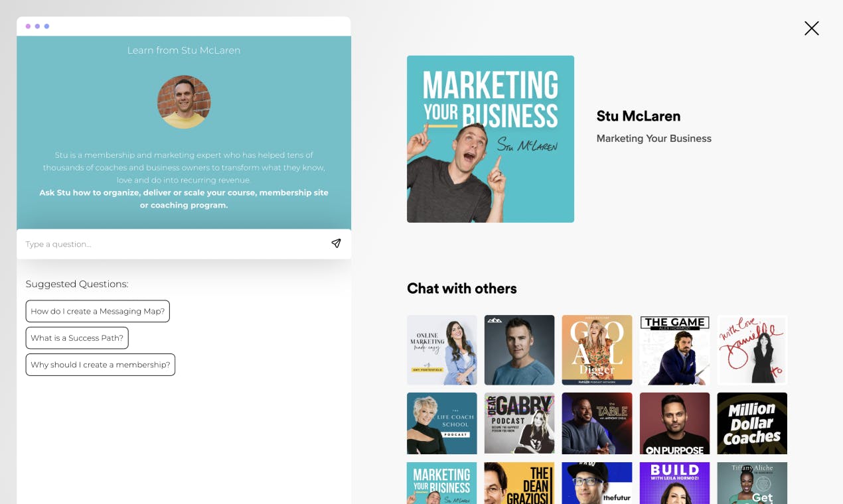The image size is (843, 504).
Task: Open Build with Leila Hormozi tile
Action: click(675, 483)
